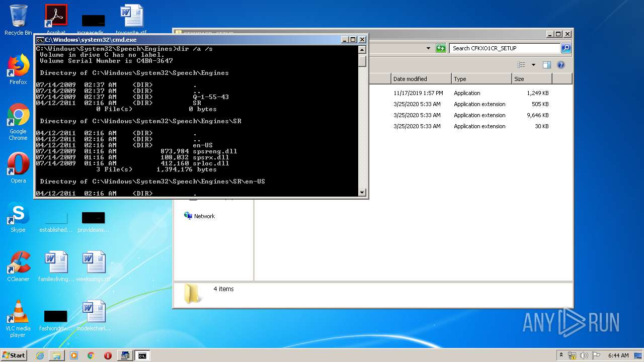Open the Explorer Help button
This screenshot has width=644, height=362.
tap(561, 65)
